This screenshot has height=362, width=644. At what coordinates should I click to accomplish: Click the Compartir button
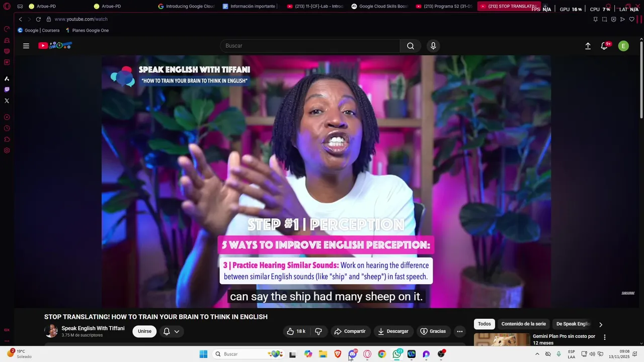pos(350,331)
